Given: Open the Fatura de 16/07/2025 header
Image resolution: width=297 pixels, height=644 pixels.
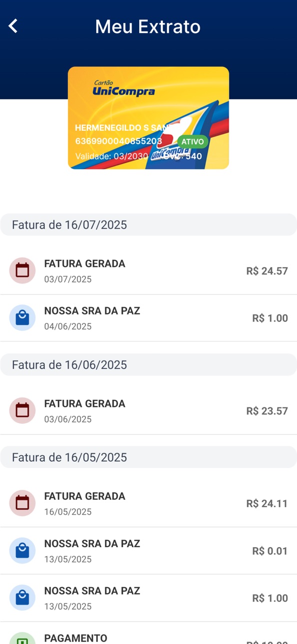Looking at the screenshot, I should coord(148,225).
